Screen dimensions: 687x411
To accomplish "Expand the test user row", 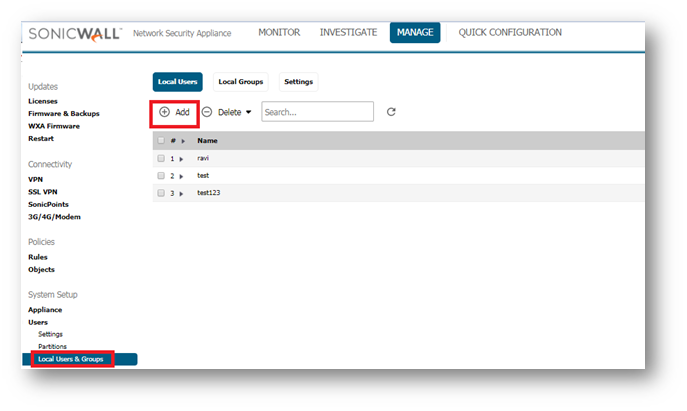I will point(181,176).
